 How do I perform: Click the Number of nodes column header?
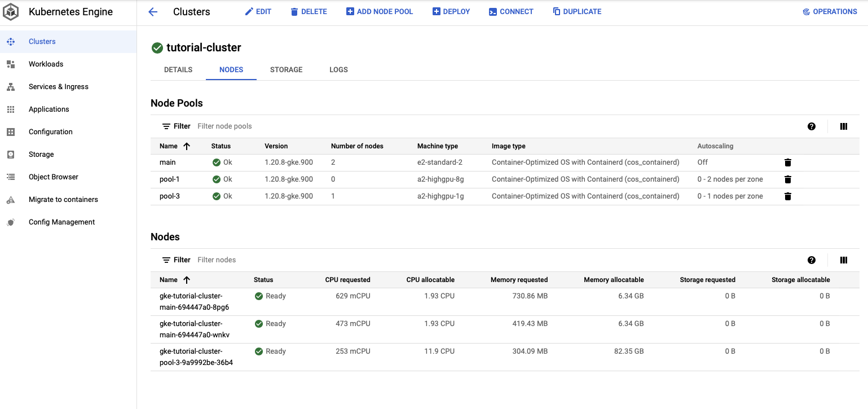[x=357, y=146]
